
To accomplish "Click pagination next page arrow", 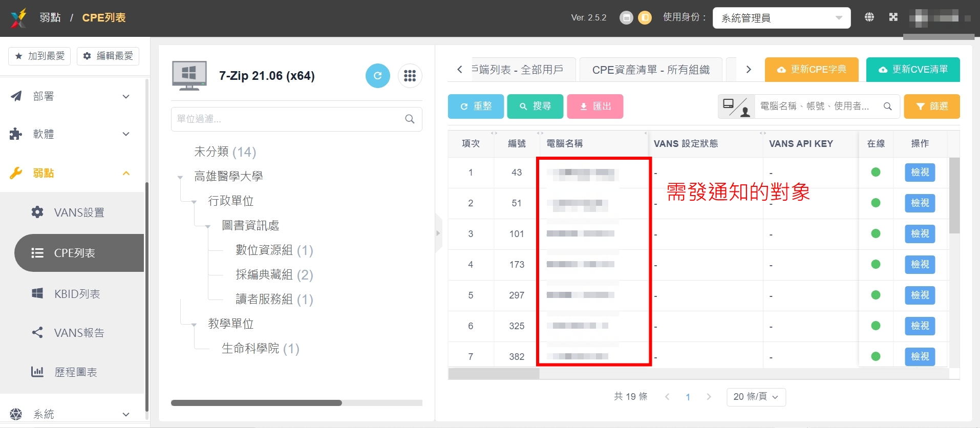I will click(709, 397).
